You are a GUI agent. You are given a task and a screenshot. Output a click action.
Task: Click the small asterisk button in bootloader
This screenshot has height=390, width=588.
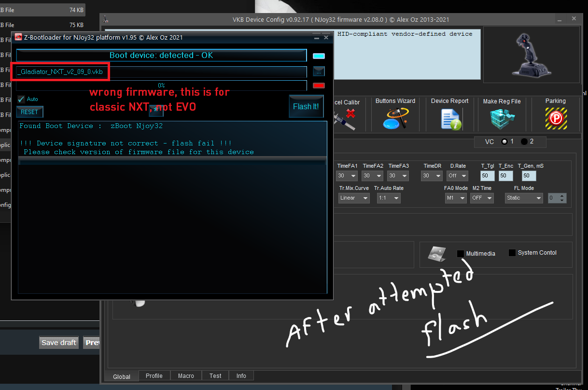(156, 111)
